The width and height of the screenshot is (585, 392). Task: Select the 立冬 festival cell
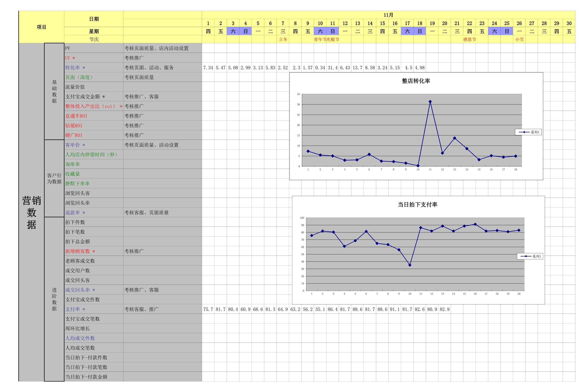click(283, 39)
